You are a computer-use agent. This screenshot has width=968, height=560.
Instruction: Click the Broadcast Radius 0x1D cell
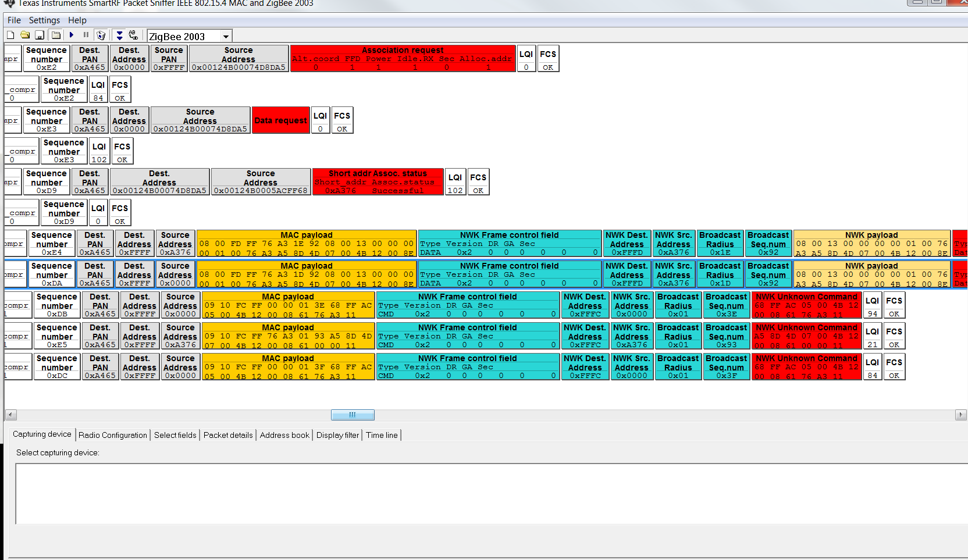[x=720, y=274]
